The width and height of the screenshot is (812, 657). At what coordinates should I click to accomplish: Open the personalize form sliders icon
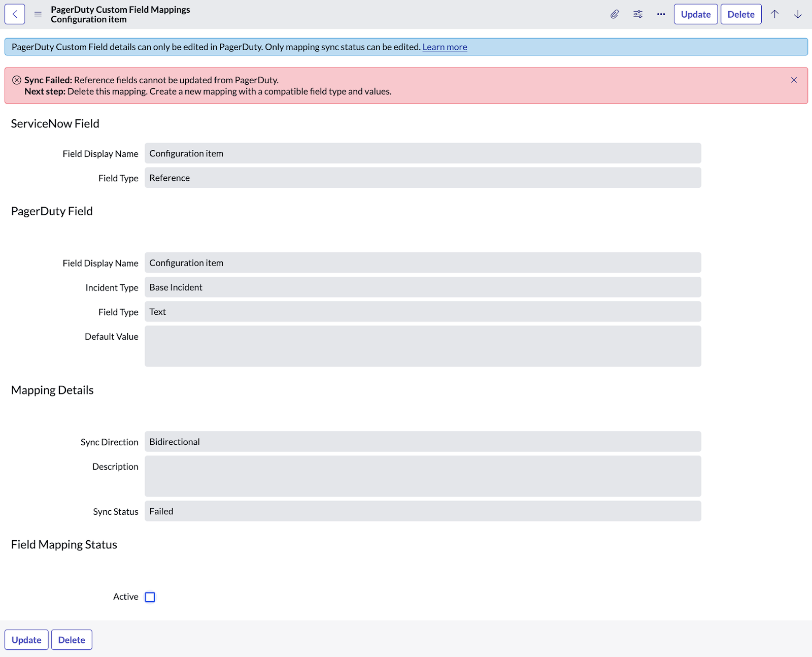[x=638, y=14]
